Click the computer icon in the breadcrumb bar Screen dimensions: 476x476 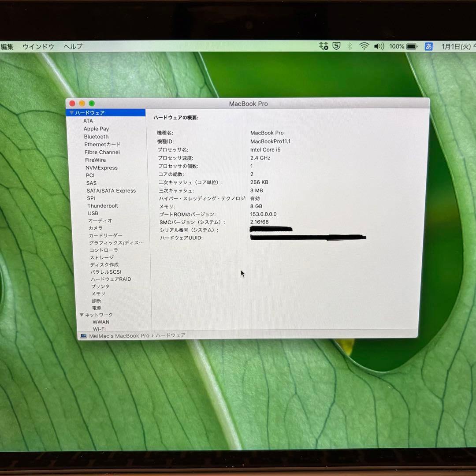pyautogui.click(x=83, y=335)
